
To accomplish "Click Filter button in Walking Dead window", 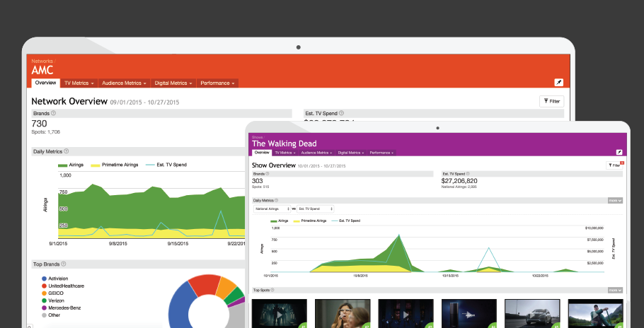I will 614,165.
